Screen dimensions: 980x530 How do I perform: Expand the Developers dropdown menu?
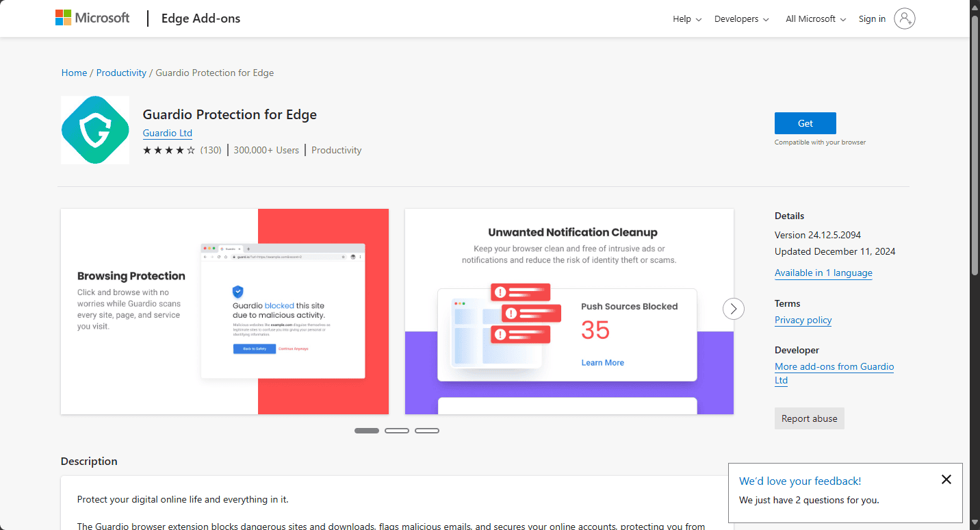click(742, 19)
